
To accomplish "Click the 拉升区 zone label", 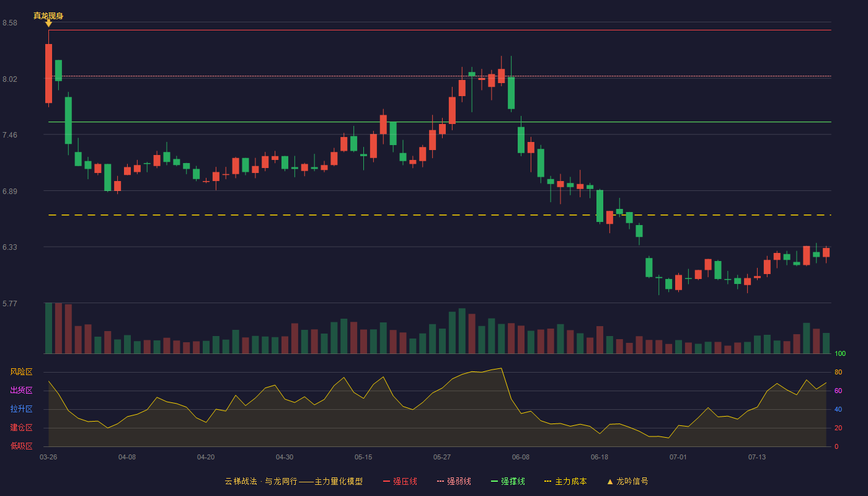I will coord(21,409).
